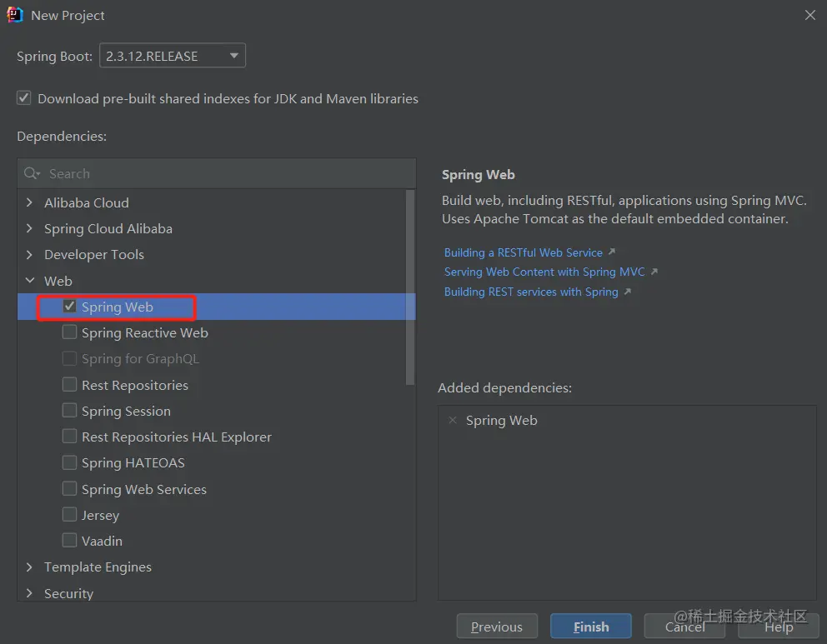Enable Spring Reactive Web dependency

pos(70,332)
